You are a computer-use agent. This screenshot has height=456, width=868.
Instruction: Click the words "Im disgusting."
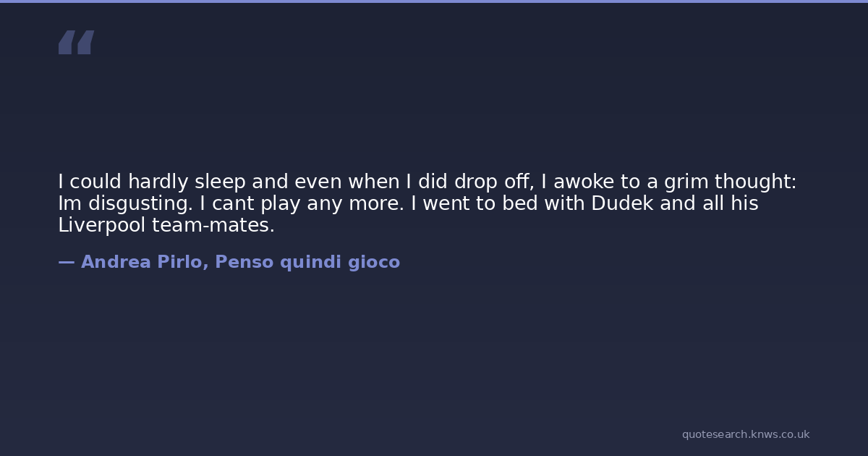[x=125, y=203]
